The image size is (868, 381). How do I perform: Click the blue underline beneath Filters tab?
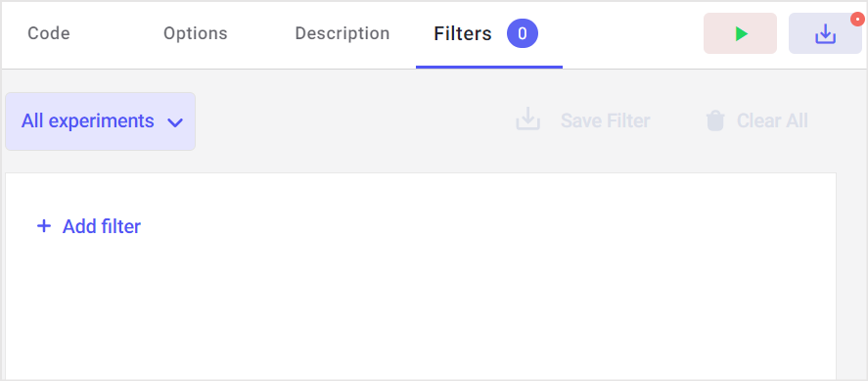(x=489, y=67)
